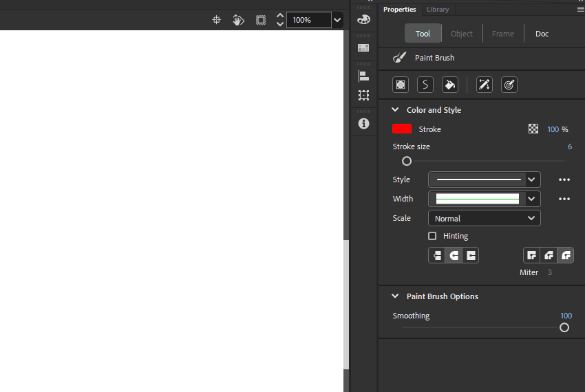
Task: Click the Paint Brush tool icon
Action: point(400,58)
